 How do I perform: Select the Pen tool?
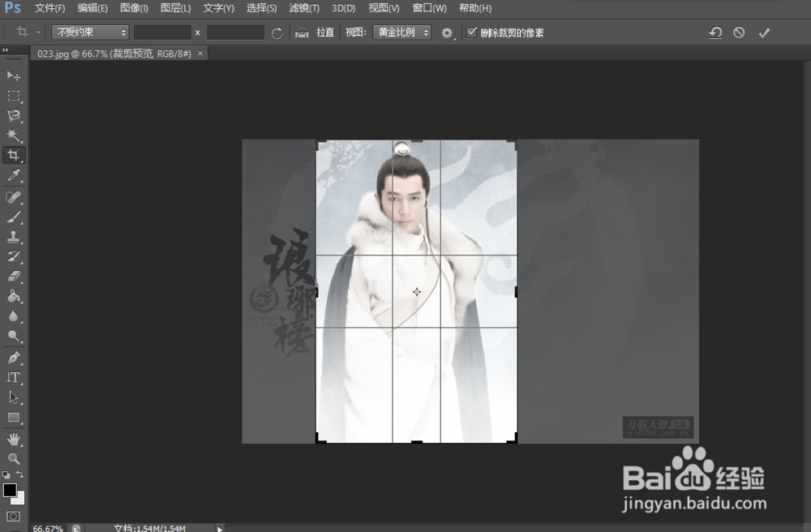pos(14,358)
